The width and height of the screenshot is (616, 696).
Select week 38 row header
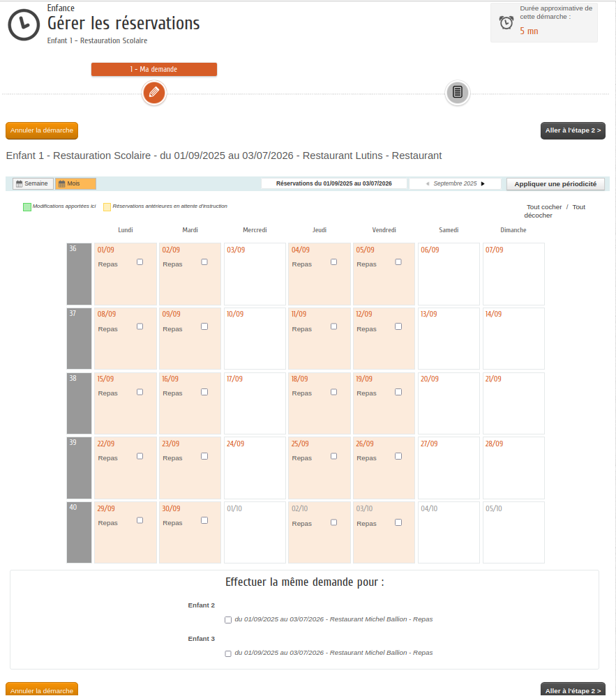point(79,404)
